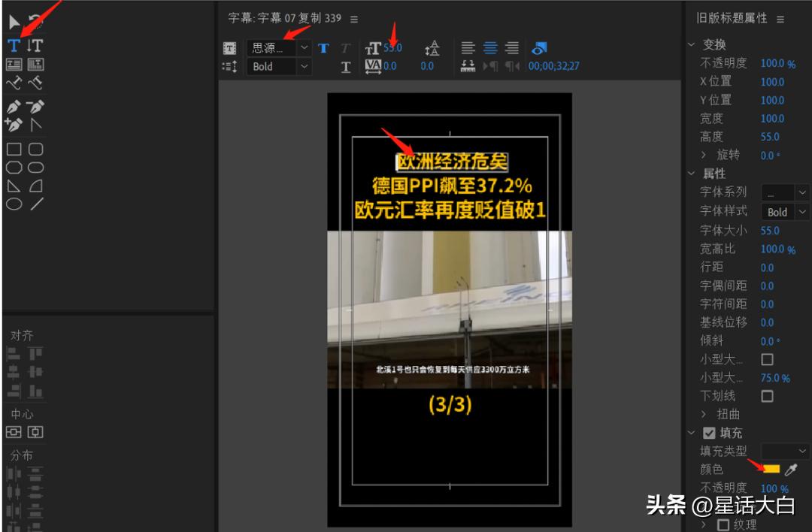
Task: Open the 字幕 panel menu
Action: coord(353,17)
